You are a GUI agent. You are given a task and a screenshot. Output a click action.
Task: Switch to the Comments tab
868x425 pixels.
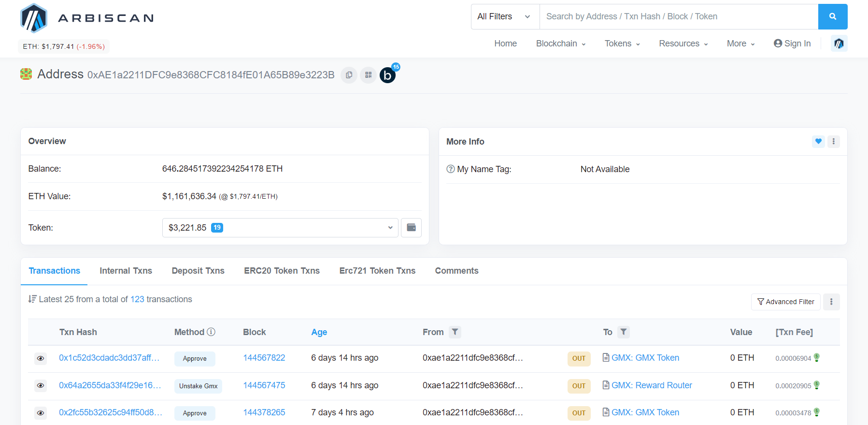click(456, 271)
